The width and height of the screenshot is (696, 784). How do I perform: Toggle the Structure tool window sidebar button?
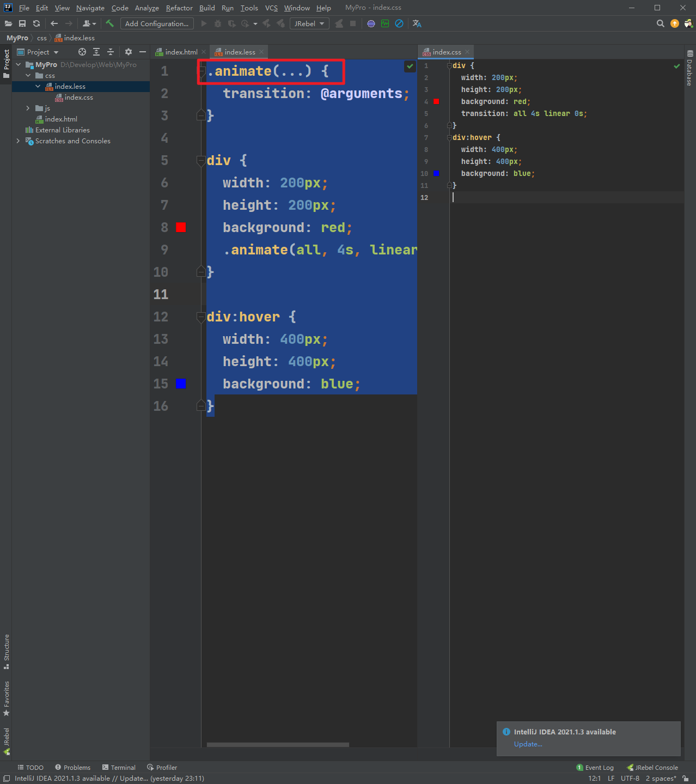pos(7,652)
